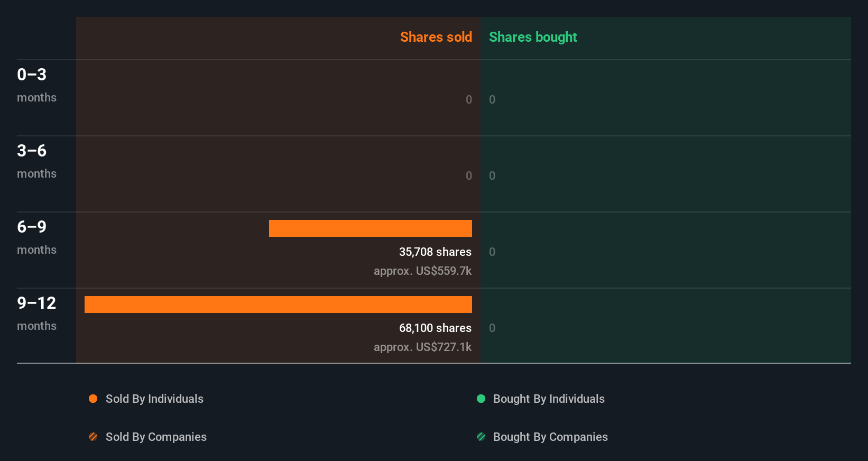Click the striped Bought By Companies icon

tap(481, 437)
